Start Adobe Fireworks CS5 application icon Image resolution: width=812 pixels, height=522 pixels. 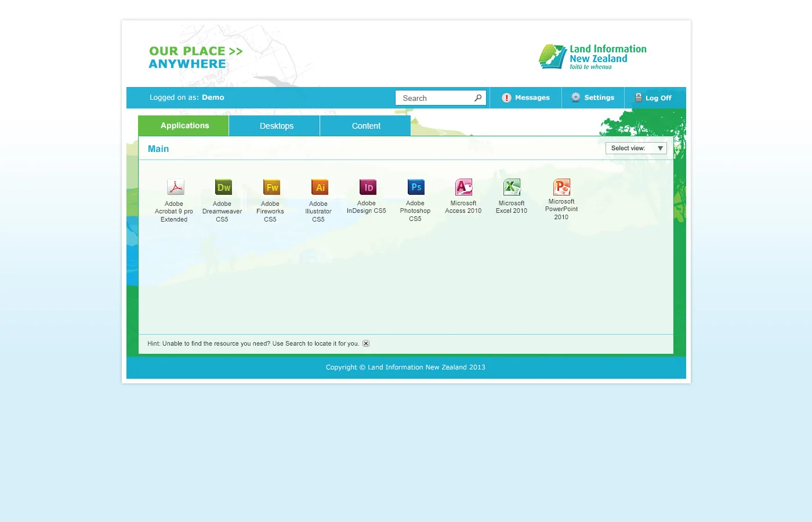click(x=271, y=187)
